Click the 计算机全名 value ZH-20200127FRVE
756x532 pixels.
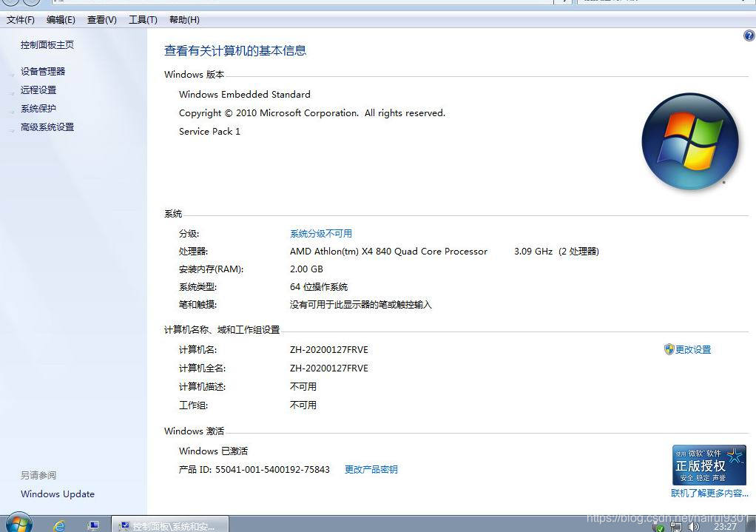click(x=329, y=368)
